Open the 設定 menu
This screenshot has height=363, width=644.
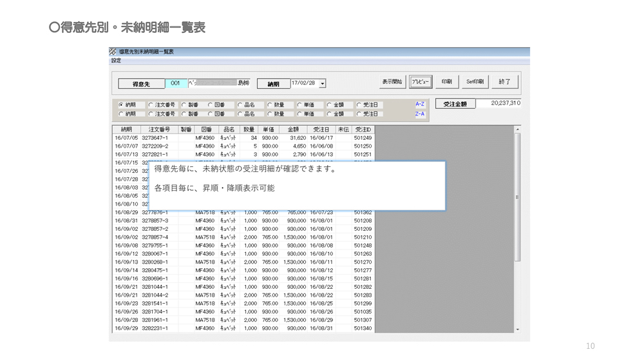(x=116, y=61)
